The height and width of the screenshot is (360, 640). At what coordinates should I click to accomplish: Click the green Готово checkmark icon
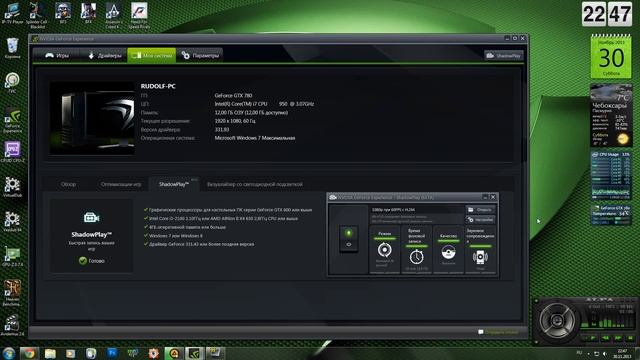click(82, 260)
